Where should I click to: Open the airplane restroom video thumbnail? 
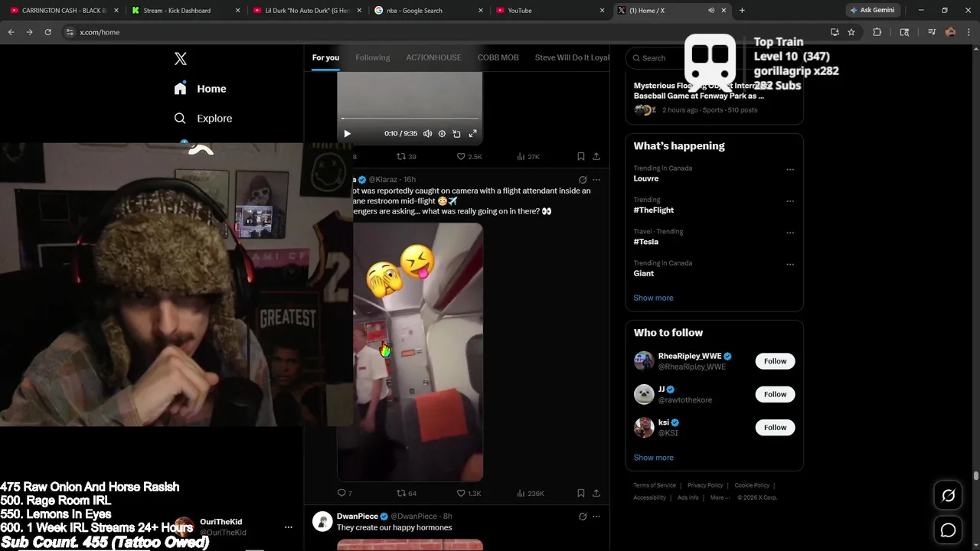tap(418, 352)
